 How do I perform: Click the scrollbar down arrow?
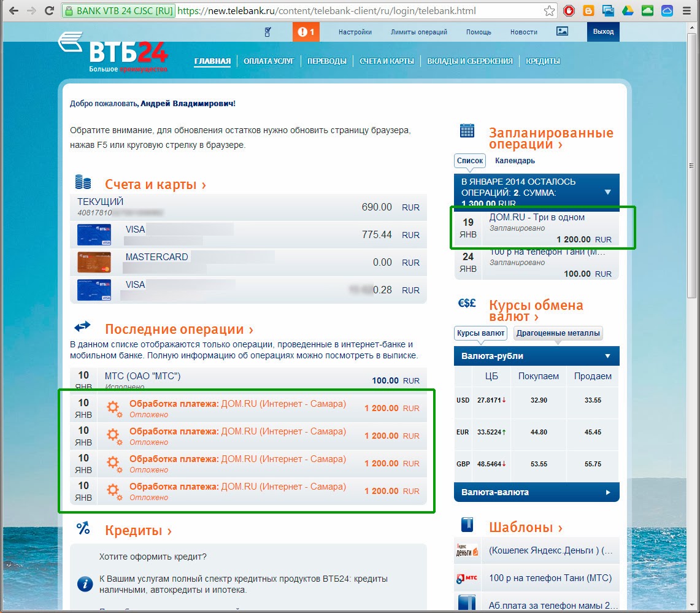pos(691,605)
